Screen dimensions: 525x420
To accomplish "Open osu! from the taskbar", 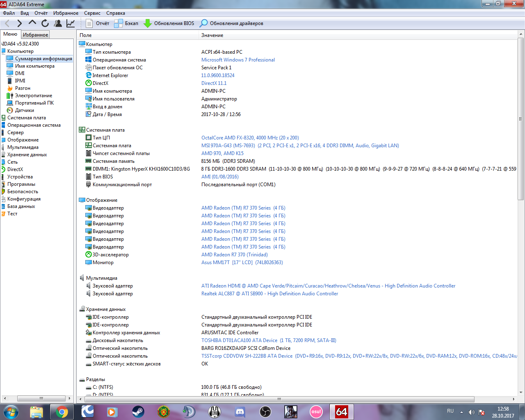I will 316,411.
